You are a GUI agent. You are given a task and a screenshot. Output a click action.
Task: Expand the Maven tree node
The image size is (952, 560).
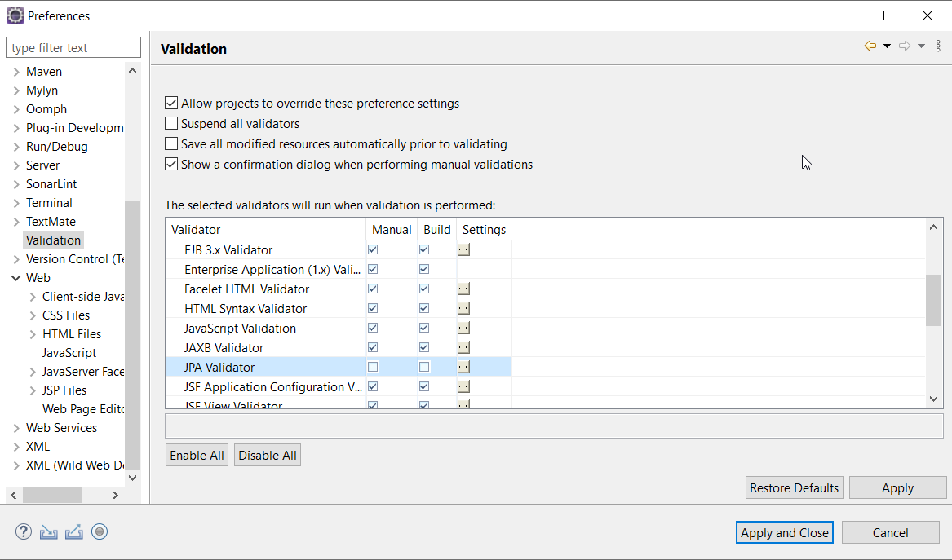[x=16, y=72]
